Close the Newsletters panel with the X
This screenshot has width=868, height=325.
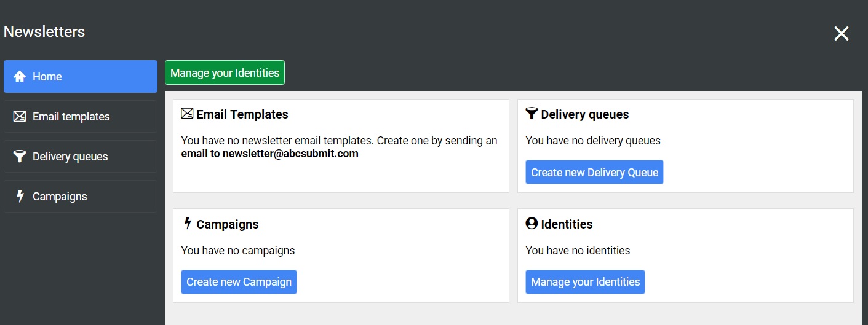(841, 34)
